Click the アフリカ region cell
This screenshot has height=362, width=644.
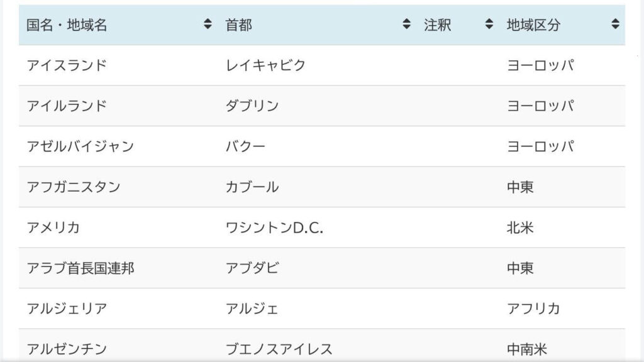tap(533, 309)
